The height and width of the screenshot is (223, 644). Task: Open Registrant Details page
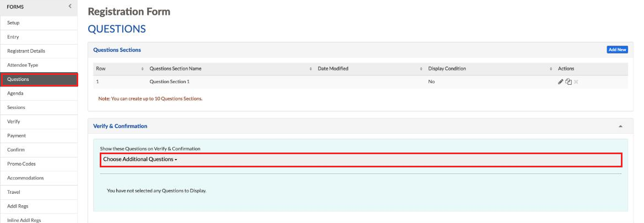coord(39,51)
